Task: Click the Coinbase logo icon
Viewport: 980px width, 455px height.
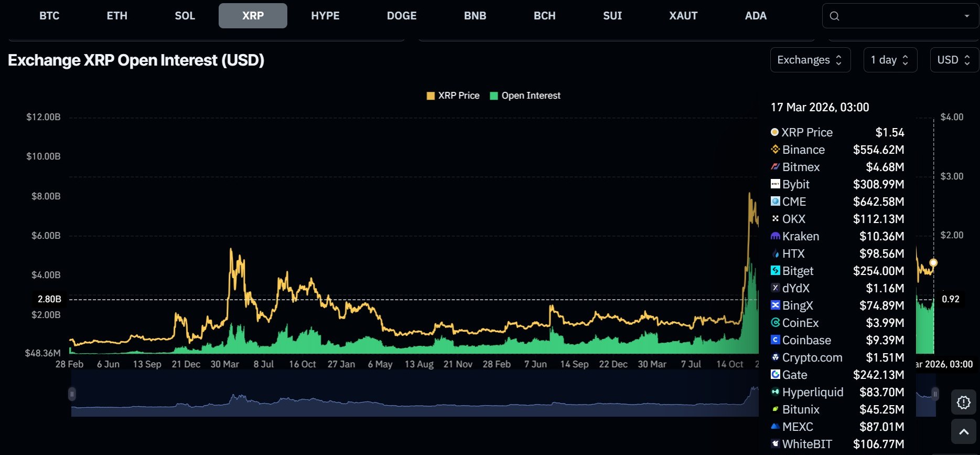Action: 775,340
